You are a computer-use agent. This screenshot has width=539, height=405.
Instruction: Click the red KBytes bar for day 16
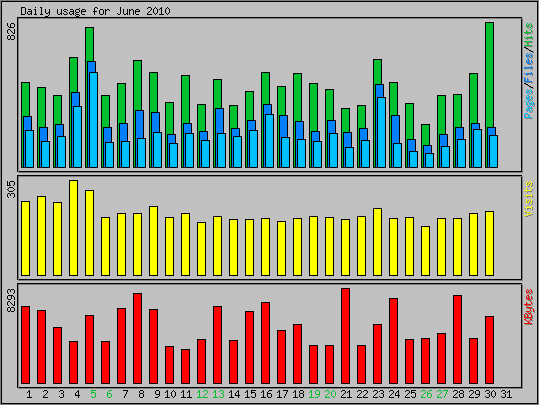point(265,343)
